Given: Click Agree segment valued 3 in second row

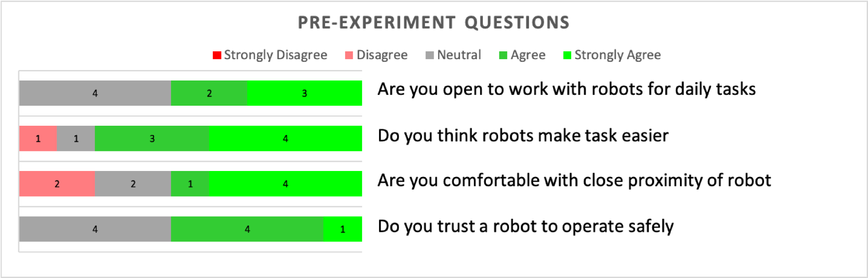Looking at the screenshot, I should pyautogui.click(x=152, y=138).
